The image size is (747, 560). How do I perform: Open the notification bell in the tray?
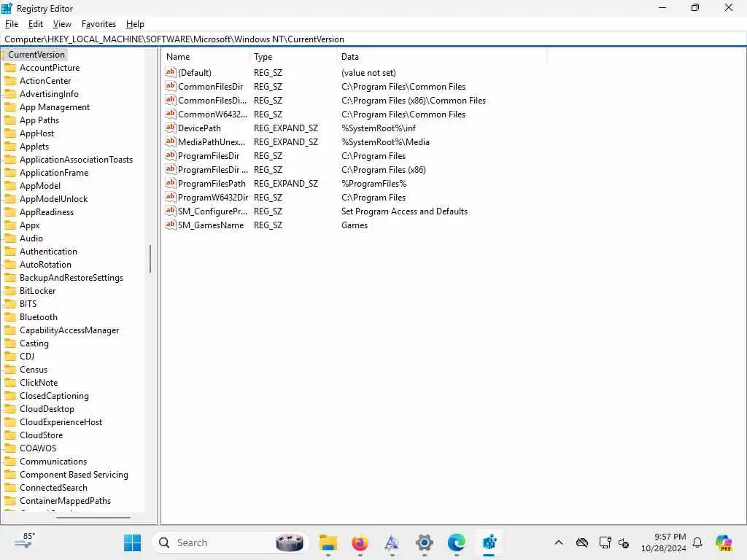point(697,542)
